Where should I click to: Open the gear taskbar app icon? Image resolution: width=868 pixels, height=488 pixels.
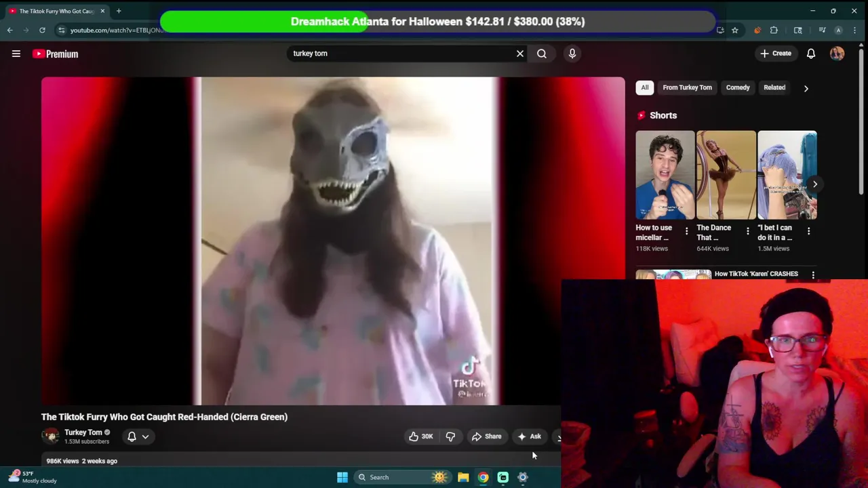[x=523, y=477]
